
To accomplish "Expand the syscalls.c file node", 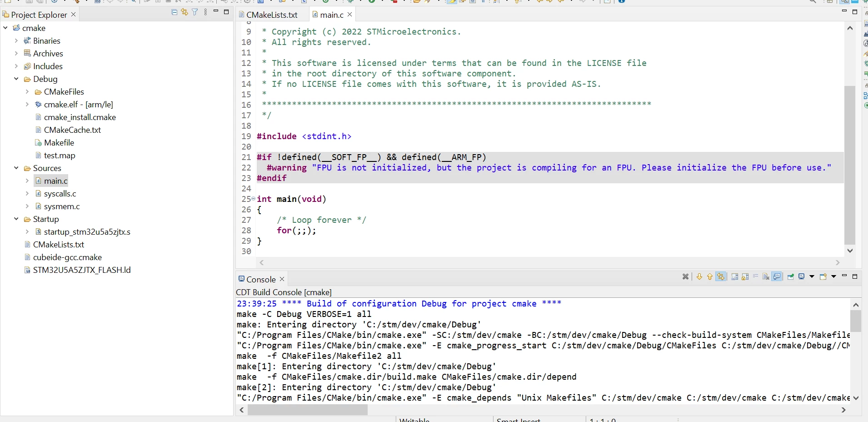I will coord(27,193).
